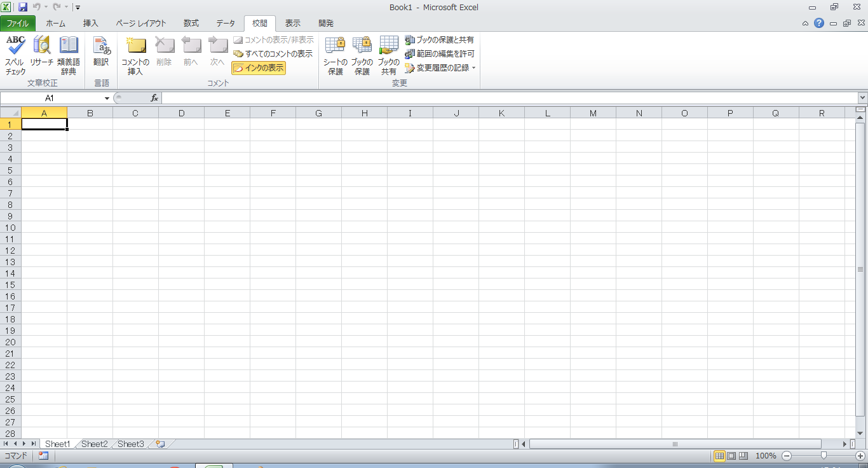Click ブックの保護と共有 button

440,40
